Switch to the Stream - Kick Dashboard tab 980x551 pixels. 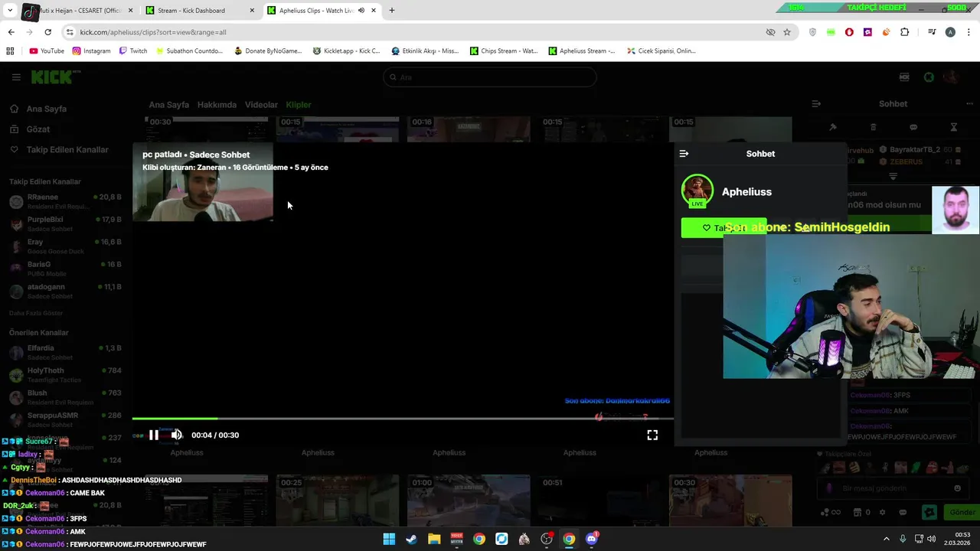pyautogui.click(x=201, y=11)
